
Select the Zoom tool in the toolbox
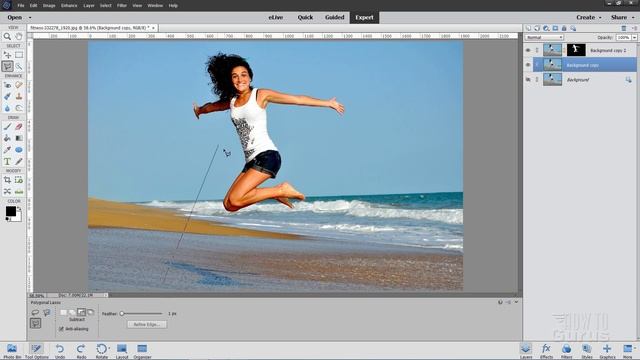[x=7, y=36]
